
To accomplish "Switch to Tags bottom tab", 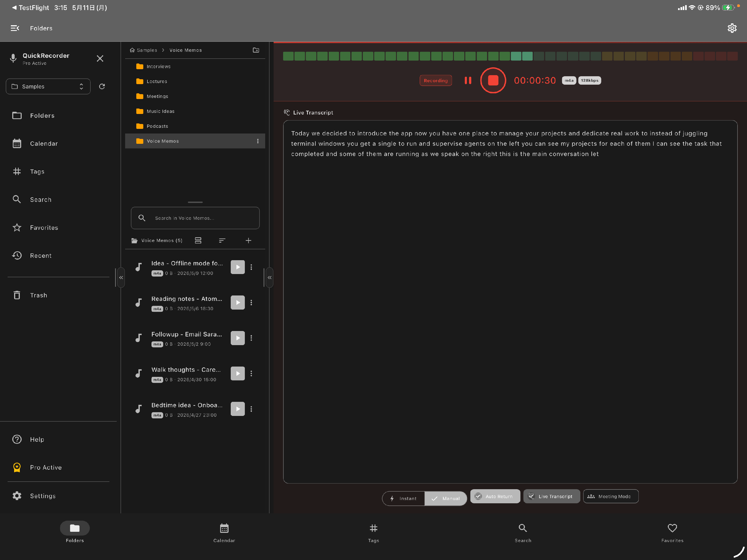I will point(373,533).
